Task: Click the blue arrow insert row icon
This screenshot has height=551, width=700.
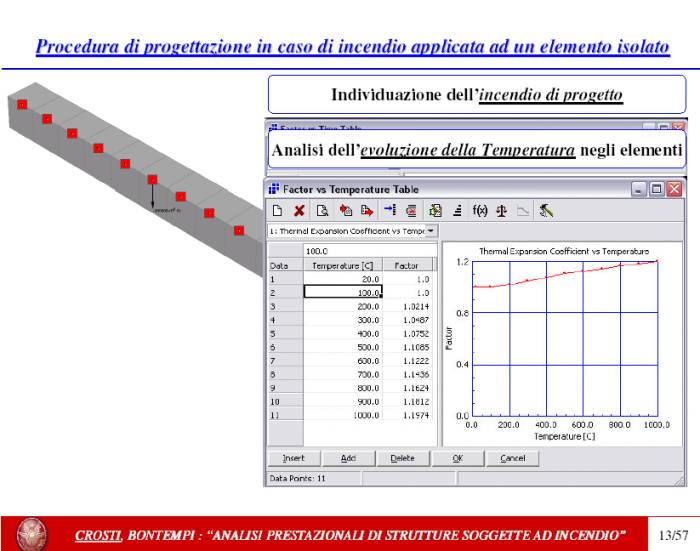Action: [x=390, y=211]
